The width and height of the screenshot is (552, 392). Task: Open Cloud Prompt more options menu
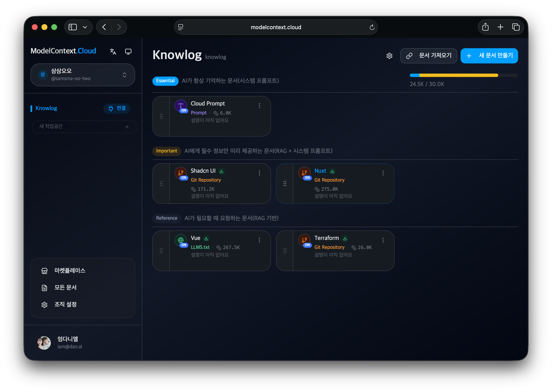tap(259, 106)
